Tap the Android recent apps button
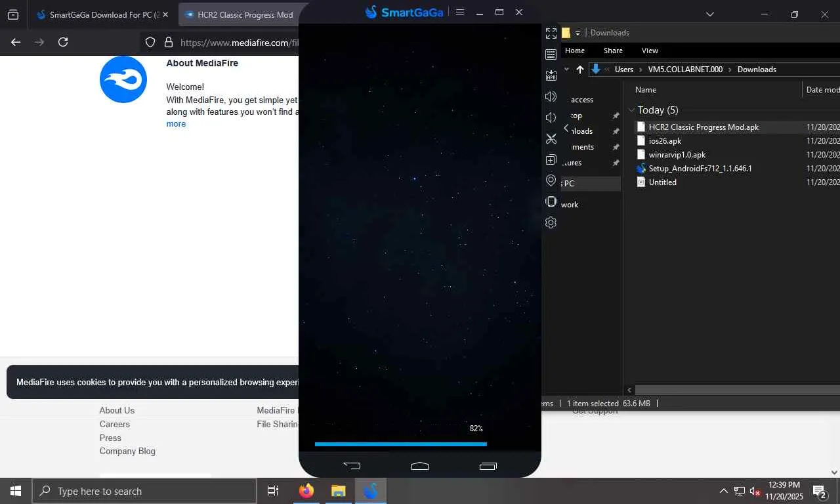Viewport: 840px width, 504px height. 488,466
